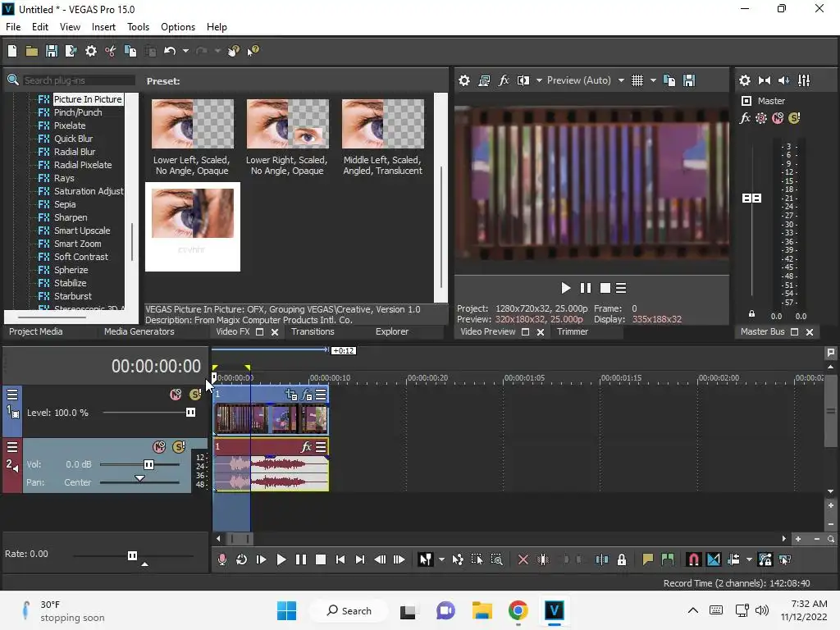Open the preview overlays grid dropdown arrow
The height and width of the screenshot is (630, 840).
(x=653, y=80)
